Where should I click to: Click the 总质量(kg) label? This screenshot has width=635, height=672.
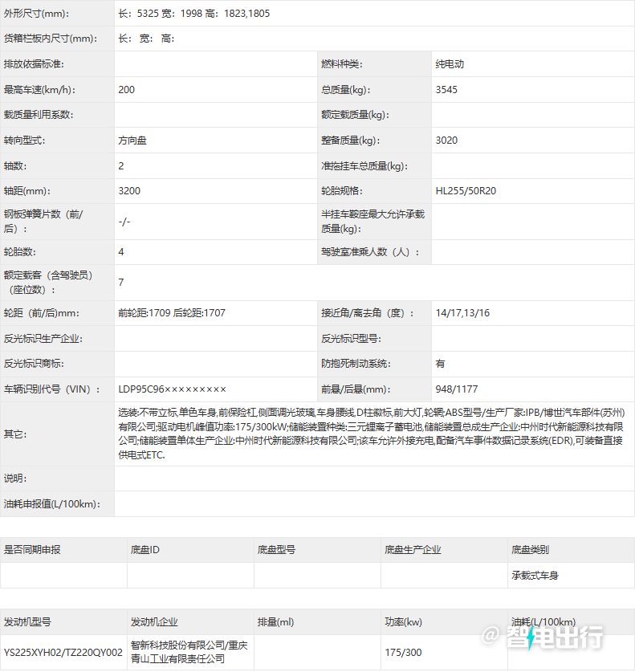(346, 90)
